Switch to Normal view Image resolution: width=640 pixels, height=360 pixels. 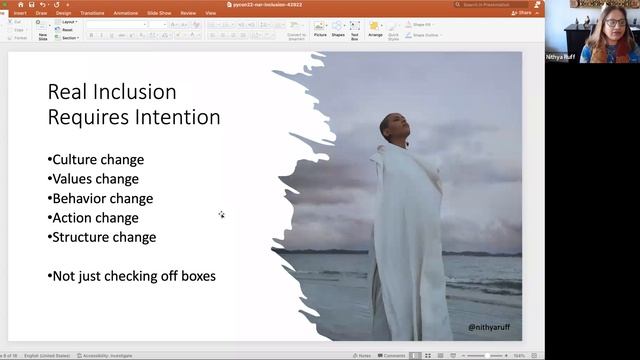(415, 356)
